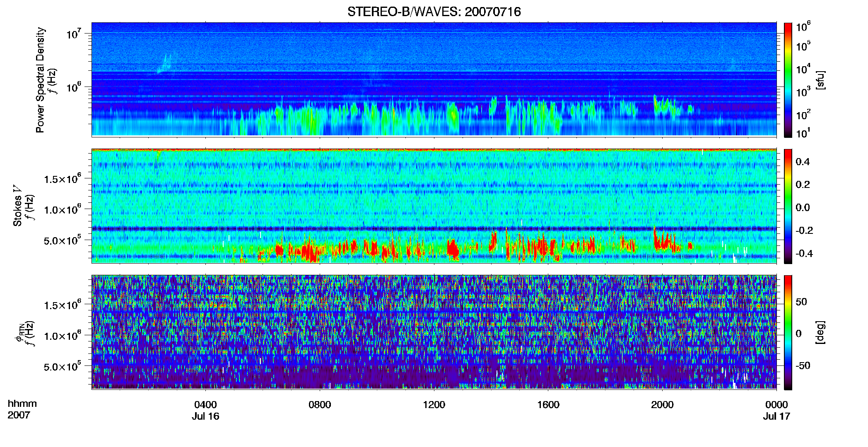Select the [sfu] unit label
Image resolution: width=868 pixels, height=447 pixels.
tap(820, 80)
